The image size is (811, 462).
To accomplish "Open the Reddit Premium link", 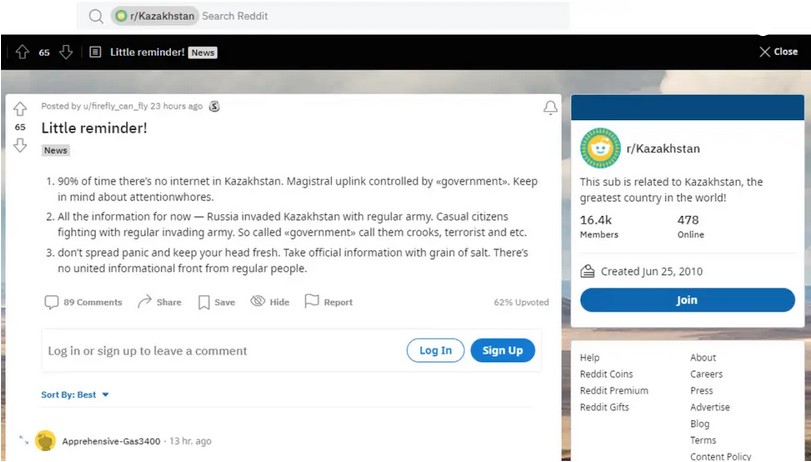I will point(614,391).
